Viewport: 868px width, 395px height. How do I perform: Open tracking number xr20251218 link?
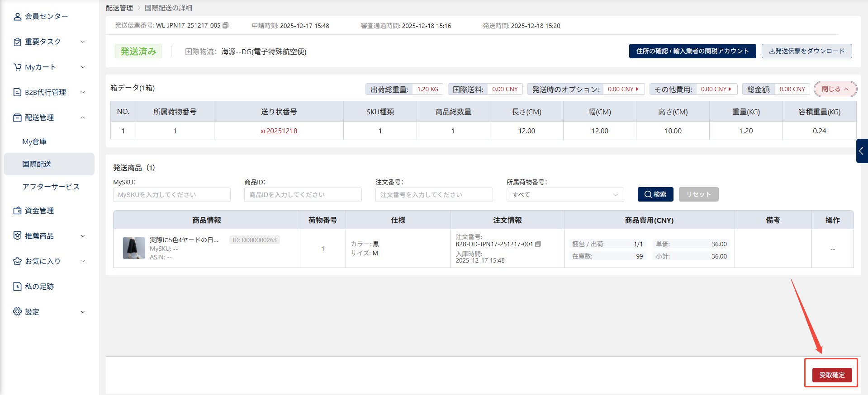tap(279, 131)
